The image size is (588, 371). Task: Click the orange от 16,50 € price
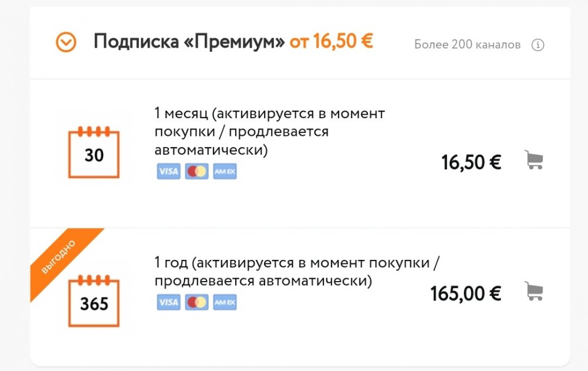click(331, 42)
